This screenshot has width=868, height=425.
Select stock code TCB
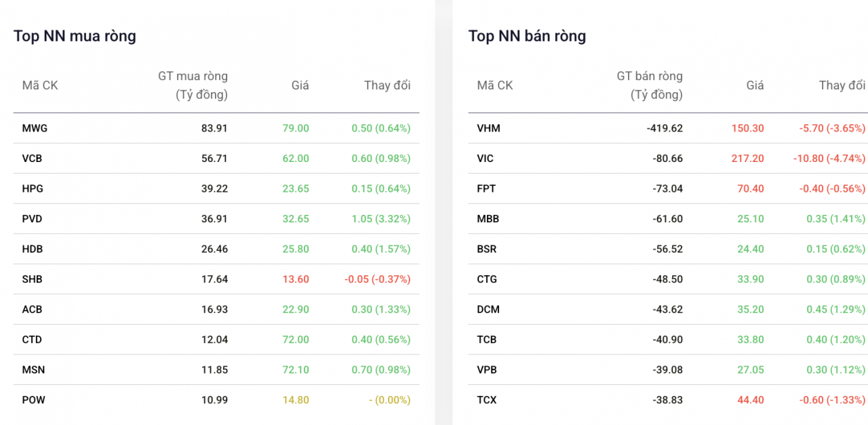tap(488, 340)
